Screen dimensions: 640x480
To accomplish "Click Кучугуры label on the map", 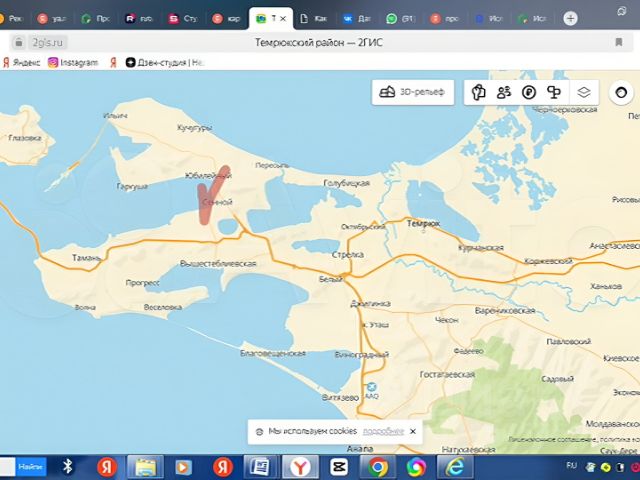I will (x=194, y=128).
